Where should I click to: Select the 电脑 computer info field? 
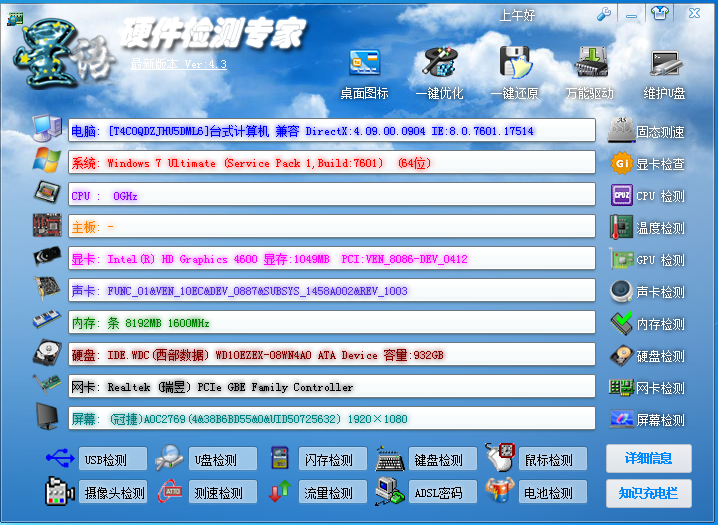click(x=332, y=130)
